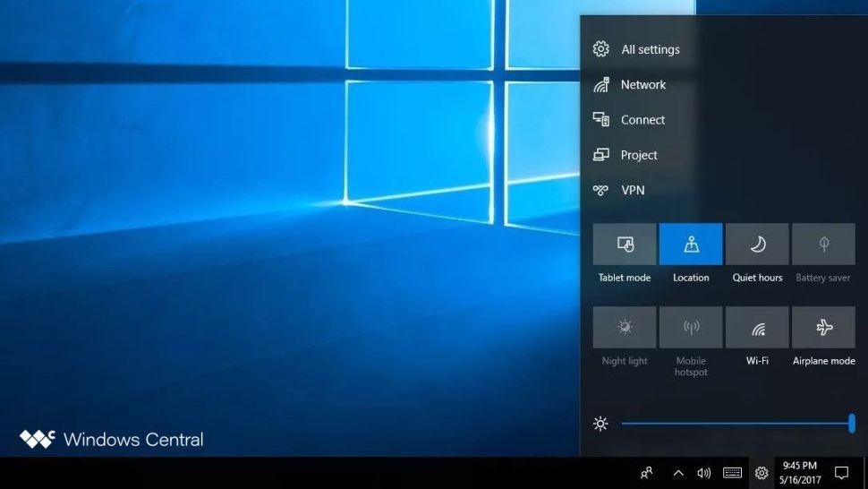
Task: Open the touch keyboard icon
Action: tap(732, 472)
